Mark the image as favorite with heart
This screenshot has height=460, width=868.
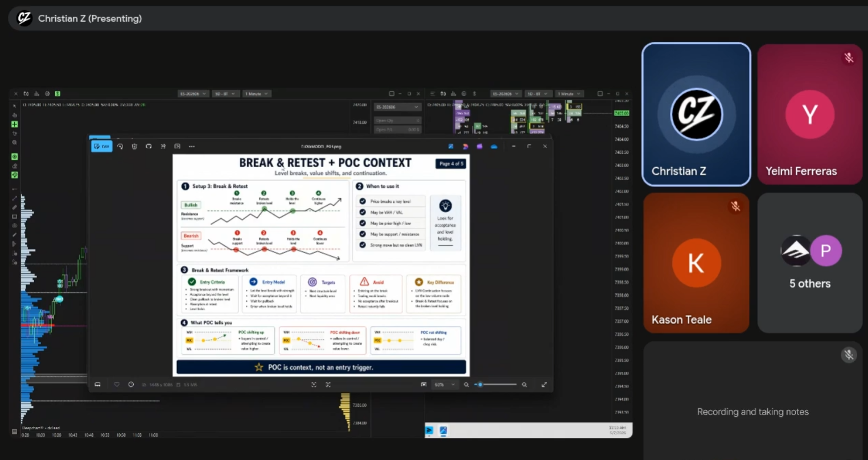(x=117, y=384)
